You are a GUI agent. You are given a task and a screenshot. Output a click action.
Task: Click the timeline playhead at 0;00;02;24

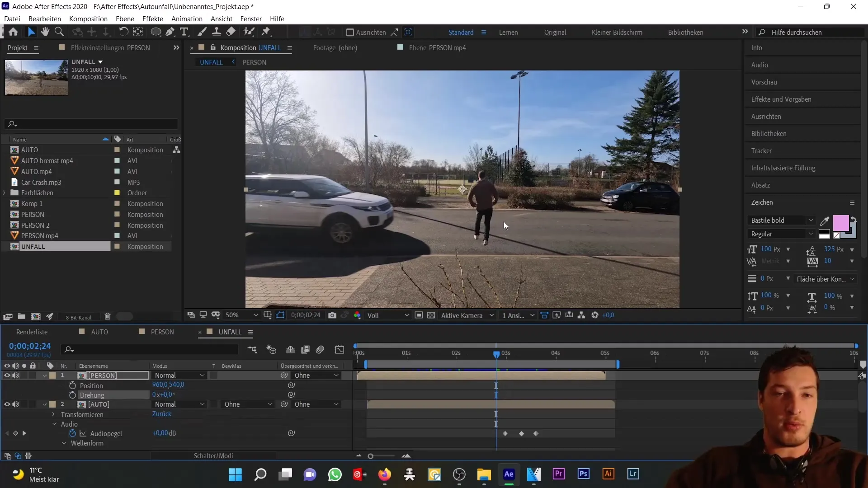pos(496,353)
